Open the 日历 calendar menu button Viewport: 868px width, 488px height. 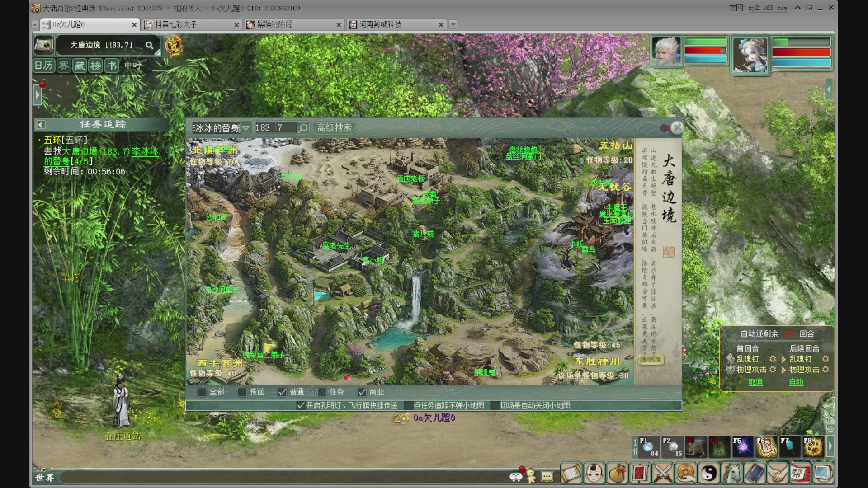[44, 66]
